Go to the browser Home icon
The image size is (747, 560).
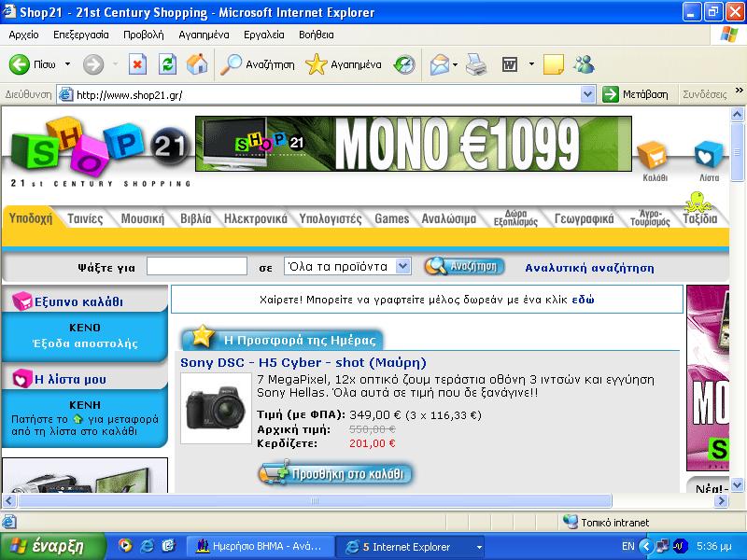(x=196, y=64)
